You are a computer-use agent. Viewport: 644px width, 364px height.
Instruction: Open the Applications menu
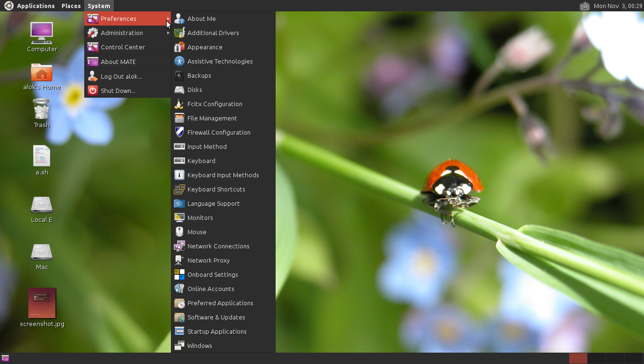36,6
